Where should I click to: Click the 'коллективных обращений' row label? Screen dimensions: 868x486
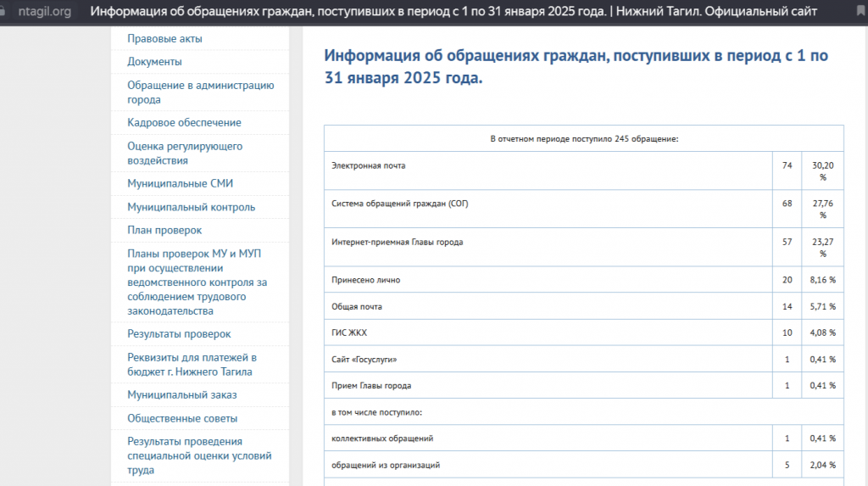[x=382, y=439]
